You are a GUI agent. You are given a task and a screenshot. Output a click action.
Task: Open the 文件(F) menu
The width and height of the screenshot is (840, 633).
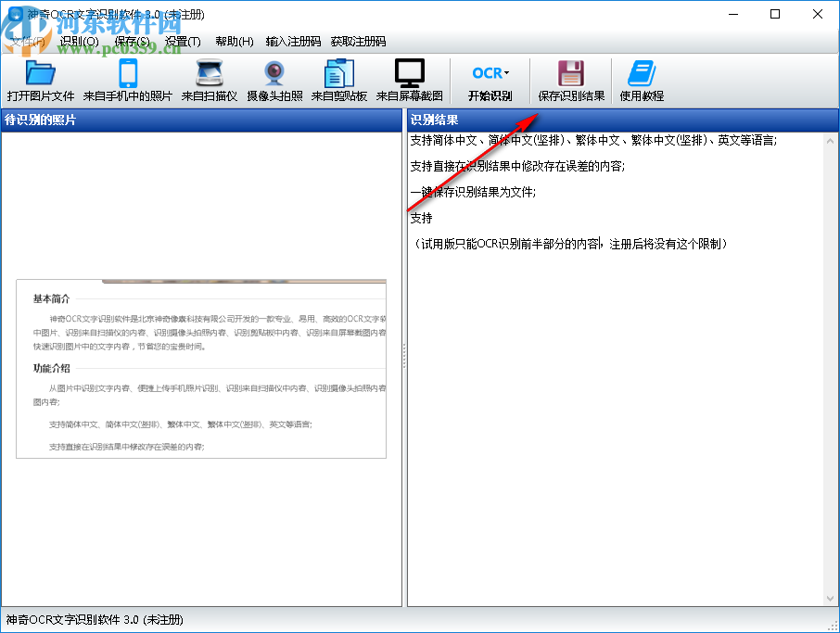click(28, 41)
